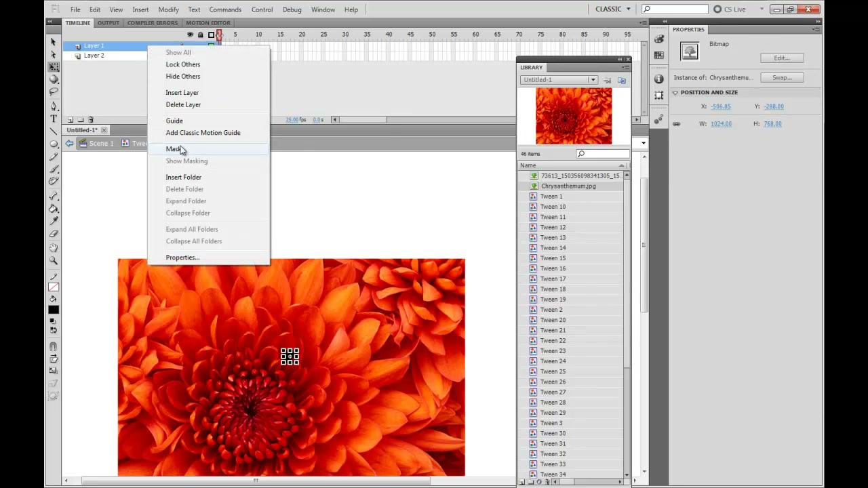868x488 pixels.
Task: Collapse the Position and Size section
Action: pyautogui.click(x=675, y=92)
